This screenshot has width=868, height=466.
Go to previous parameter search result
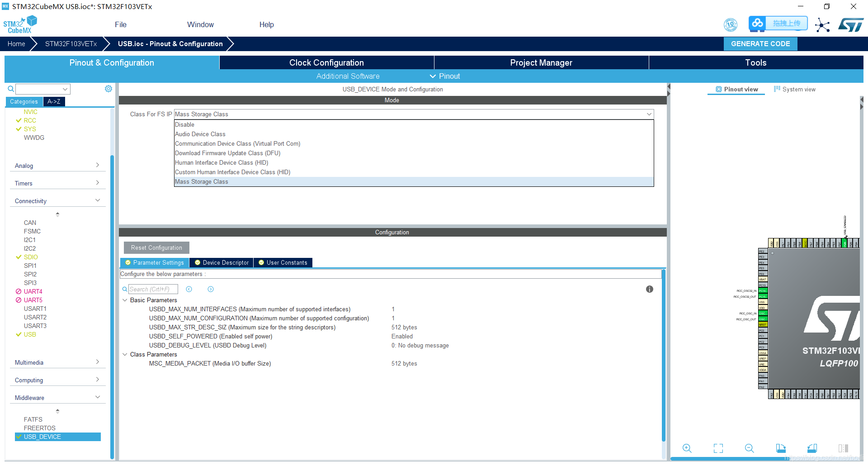coord(189,289)
